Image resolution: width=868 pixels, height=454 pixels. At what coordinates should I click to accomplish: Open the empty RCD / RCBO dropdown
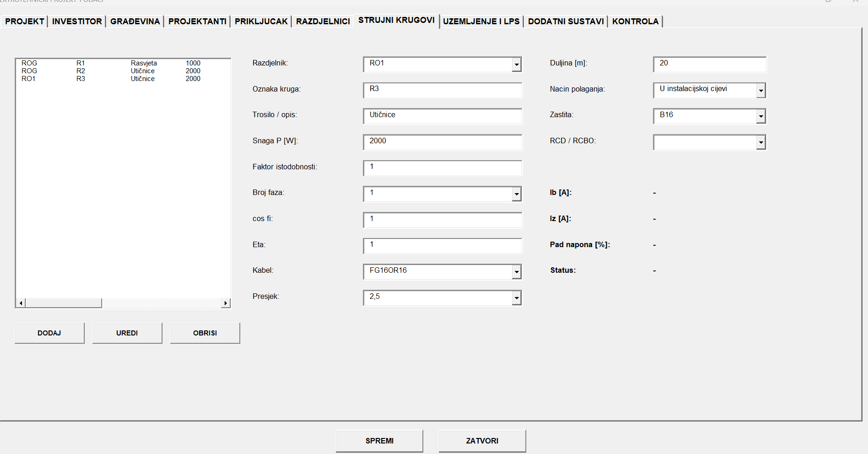pos(761,142)
